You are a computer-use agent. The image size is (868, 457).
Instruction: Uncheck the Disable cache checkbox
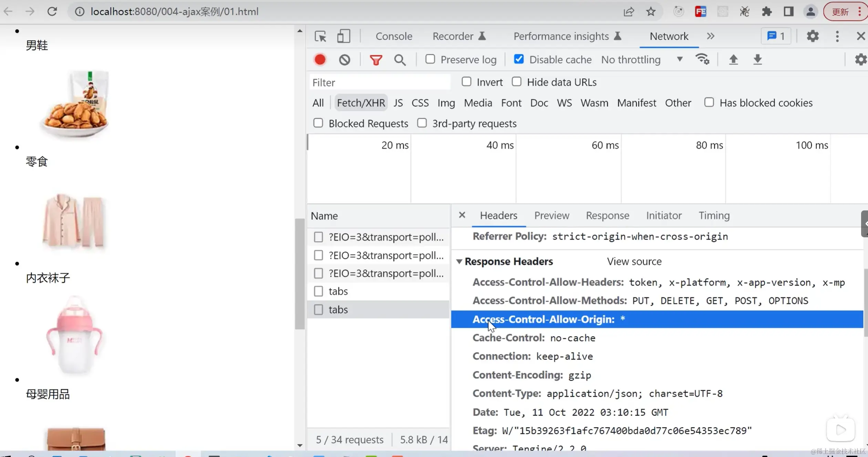pyautogui.click(x=518, y=59)
